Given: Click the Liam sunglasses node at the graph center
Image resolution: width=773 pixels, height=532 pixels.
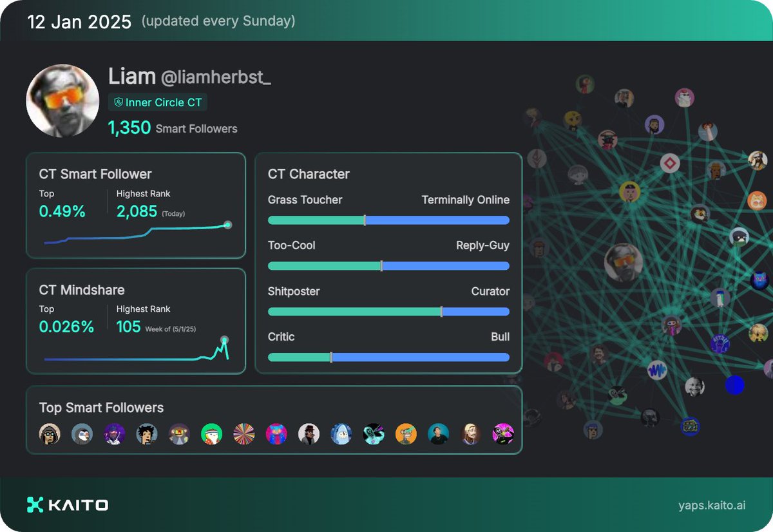Looking at the screenshot, I should (x=624, y=263).
